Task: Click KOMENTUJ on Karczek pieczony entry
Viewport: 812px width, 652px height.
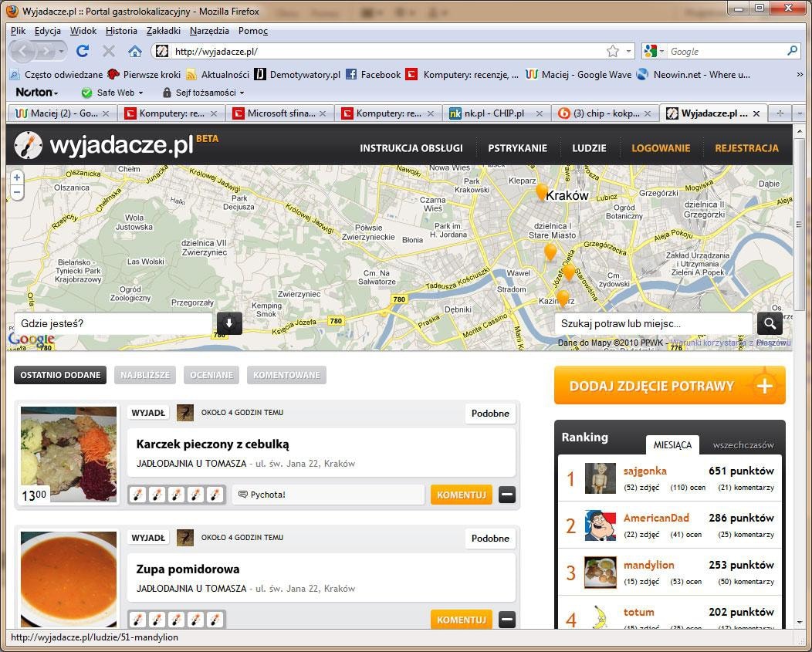Action: pos(461,495)
